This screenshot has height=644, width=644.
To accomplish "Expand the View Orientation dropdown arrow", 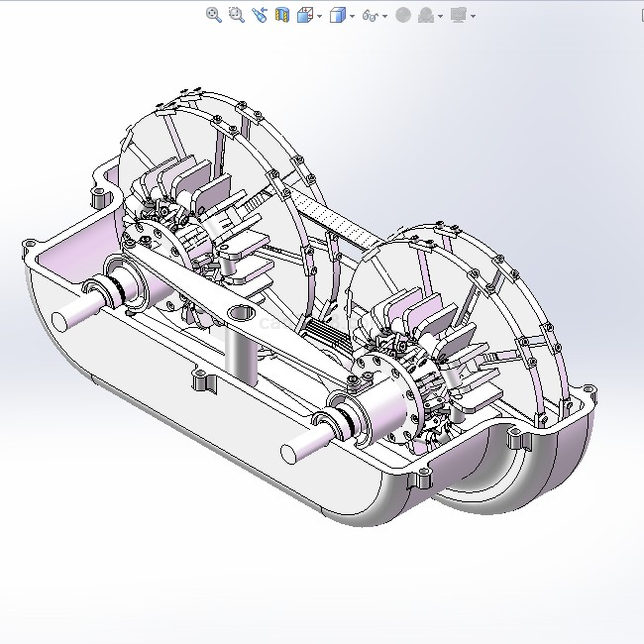I will coord(319,16).
